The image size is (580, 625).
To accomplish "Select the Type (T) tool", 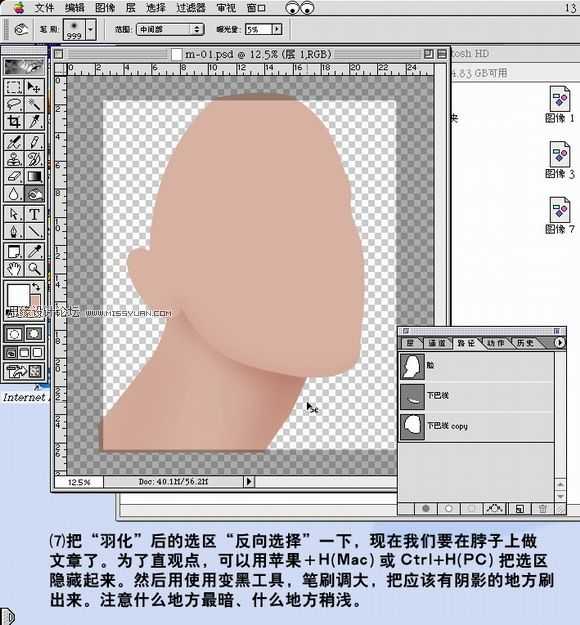I will coord(34,214).
